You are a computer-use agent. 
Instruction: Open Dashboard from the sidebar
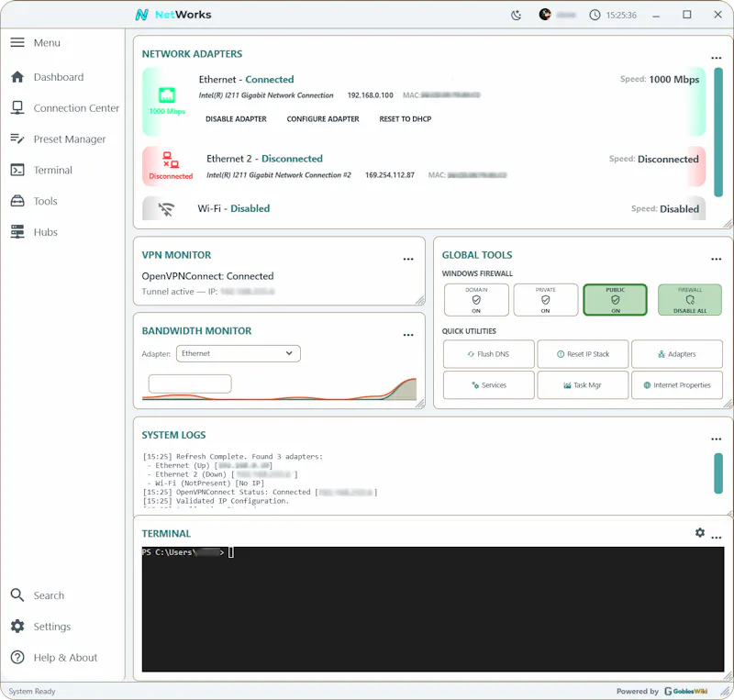click(59, 77)
